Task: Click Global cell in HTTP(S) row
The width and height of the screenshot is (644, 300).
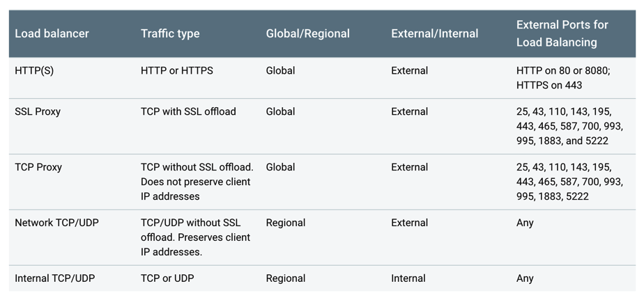Action: click(x=280, y=70)
